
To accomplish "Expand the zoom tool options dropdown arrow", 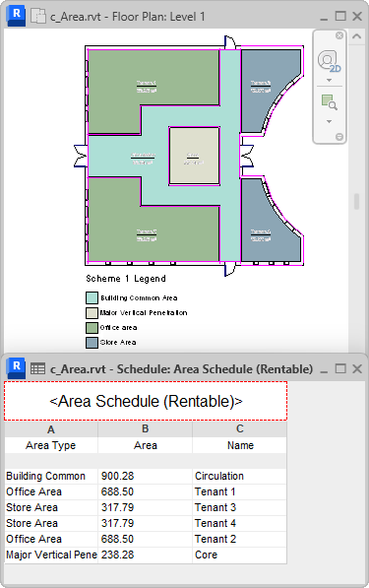I will point(329,121).
